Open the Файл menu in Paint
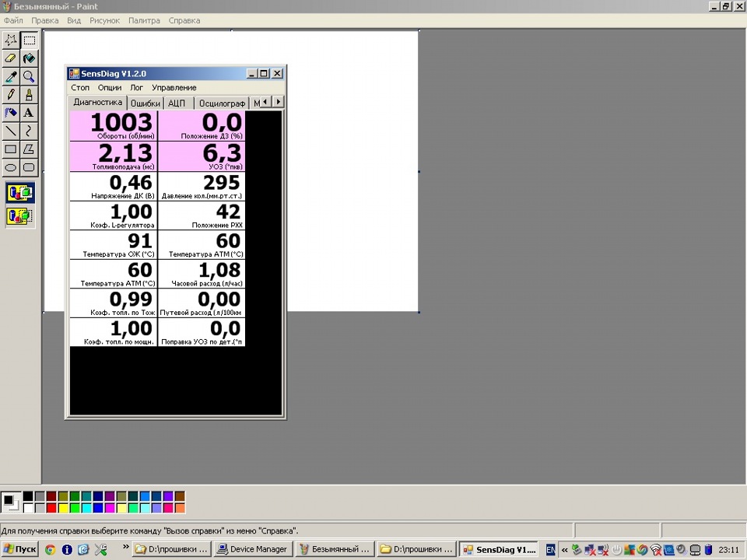The image size is (747, 560). pyautogui.click(x=13, y=20)
